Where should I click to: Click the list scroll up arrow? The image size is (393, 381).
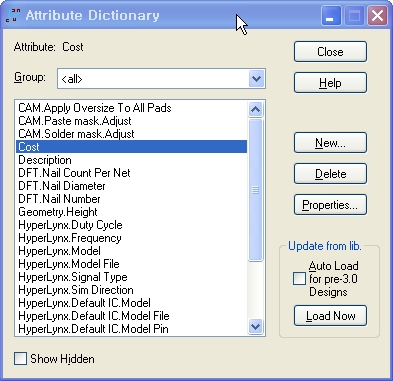(256, 109)
